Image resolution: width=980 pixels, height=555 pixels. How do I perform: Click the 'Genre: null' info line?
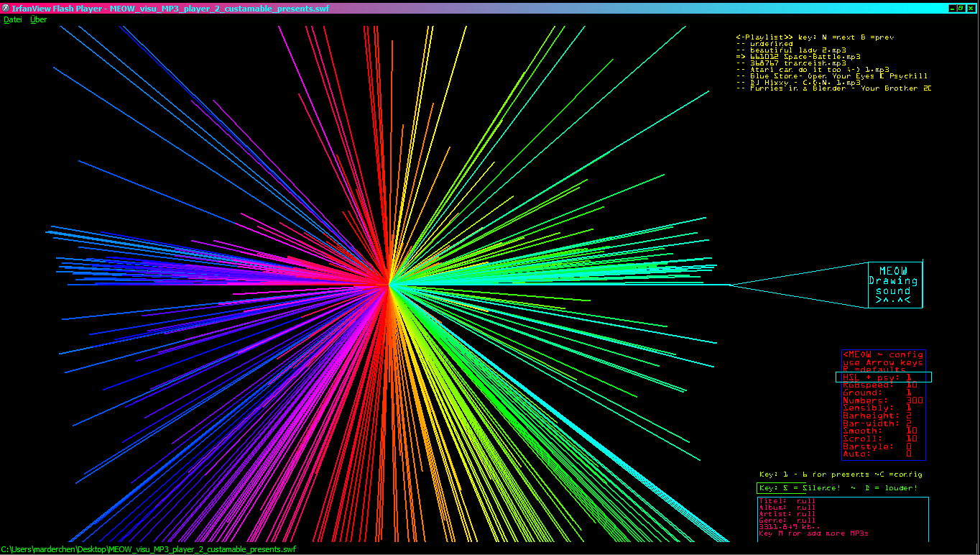tap(787, 520)
